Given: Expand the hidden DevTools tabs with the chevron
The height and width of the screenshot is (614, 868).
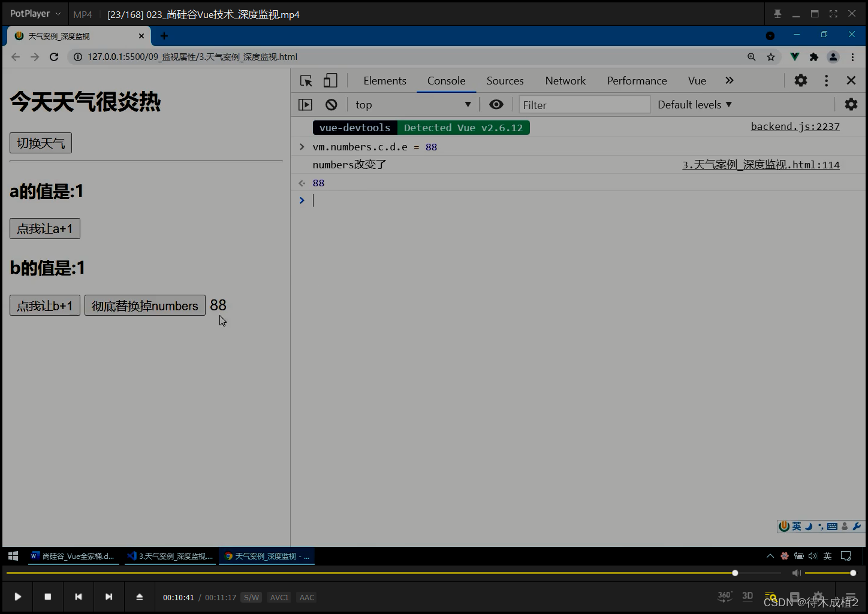Looking at the screenshot, I should pyautogui.click(x=730, y=80).
